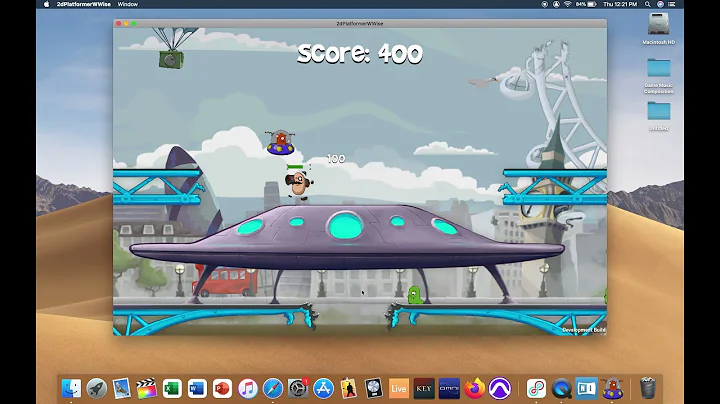The height and width of the screenshot is (404, 720).
Task: Click the green slime alien enemy
Action: click(415, 295)
